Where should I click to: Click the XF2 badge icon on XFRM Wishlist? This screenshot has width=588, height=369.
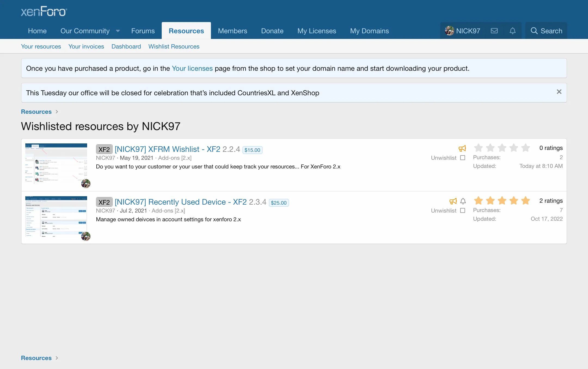coord(104,149)
